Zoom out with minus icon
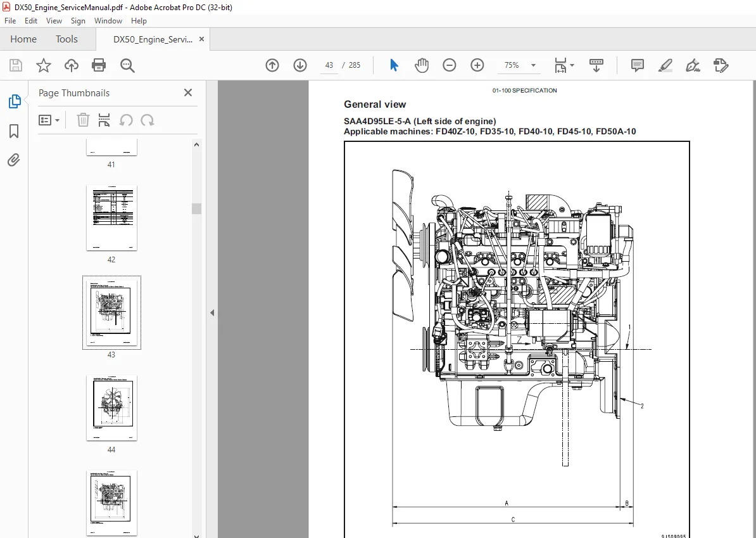The height and width of the screenshot is (538, 756). pos(450,65)
